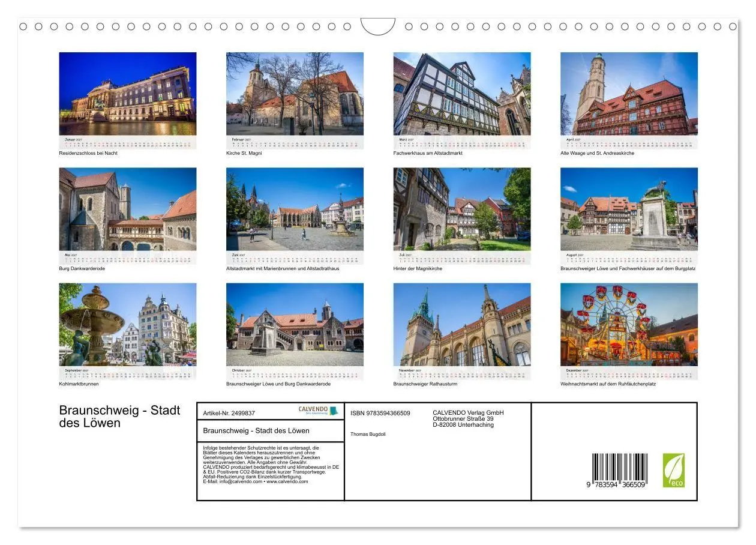Click the Weihnachtsmarkt ferris wheel December photo

pyautogui.click(x=629, y=325)
